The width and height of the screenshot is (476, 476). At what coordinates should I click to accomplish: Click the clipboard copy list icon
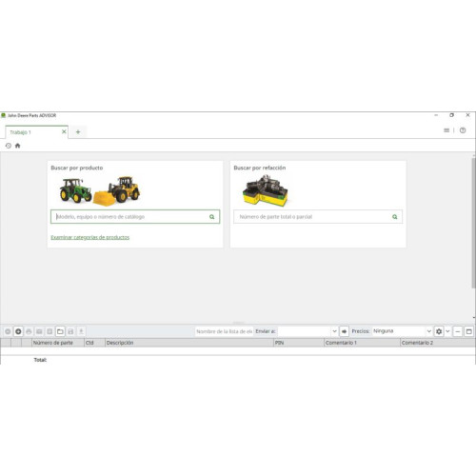[50, 331]
